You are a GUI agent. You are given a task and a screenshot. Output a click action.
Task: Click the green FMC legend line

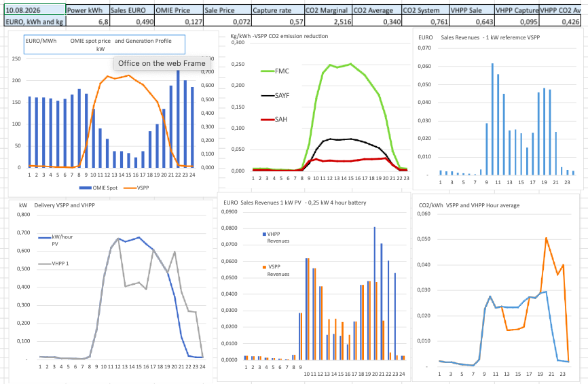coord(268,71)
